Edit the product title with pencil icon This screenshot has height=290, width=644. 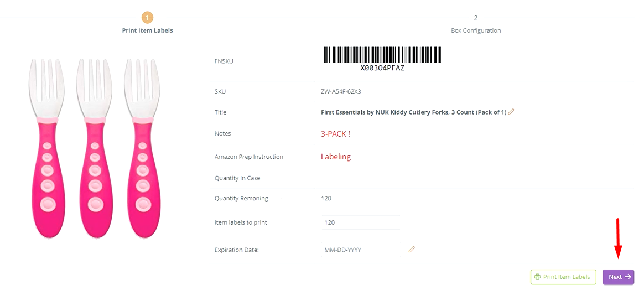coord(511,112)
